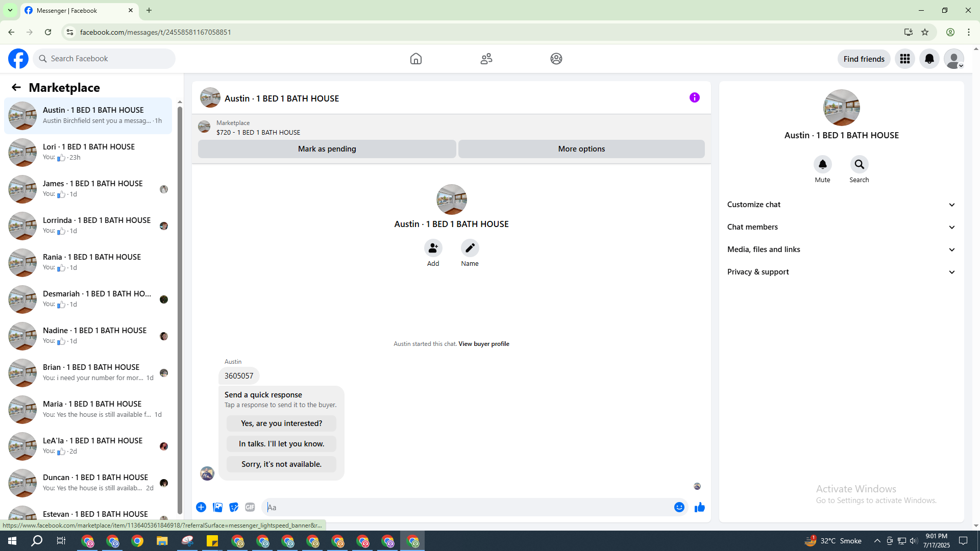Click the Find friends button
The width and height of the screenshot is (980, 551).
click(864, 59)
